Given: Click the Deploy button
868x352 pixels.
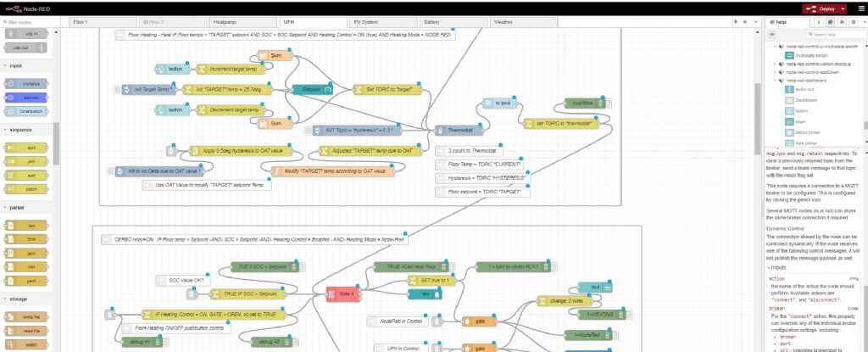Looking at the screenshot, I should tap(821, 8).
